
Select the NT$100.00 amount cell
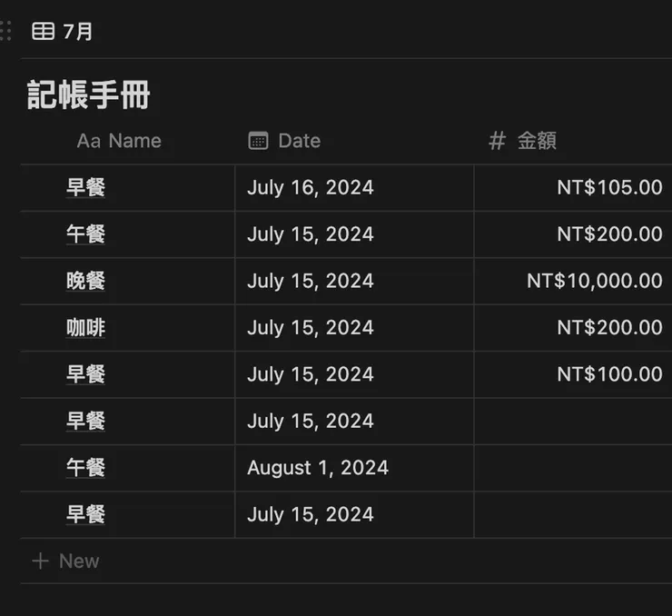pos(609,374)
